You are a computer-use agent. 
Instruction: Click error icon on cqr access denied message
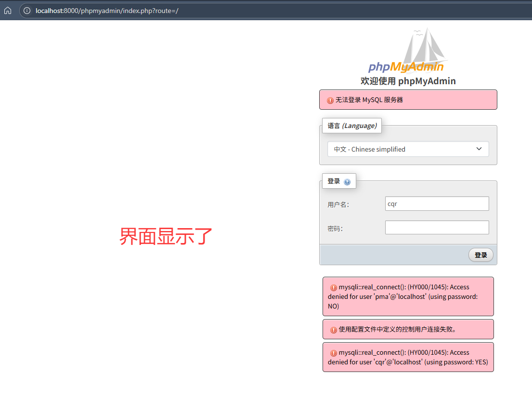click(334, 353)
